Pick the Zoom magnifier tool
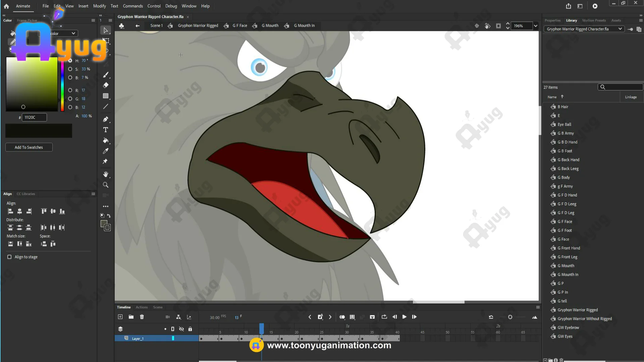Viewport: 644px width, 362px height. click(x=106, y=185)
